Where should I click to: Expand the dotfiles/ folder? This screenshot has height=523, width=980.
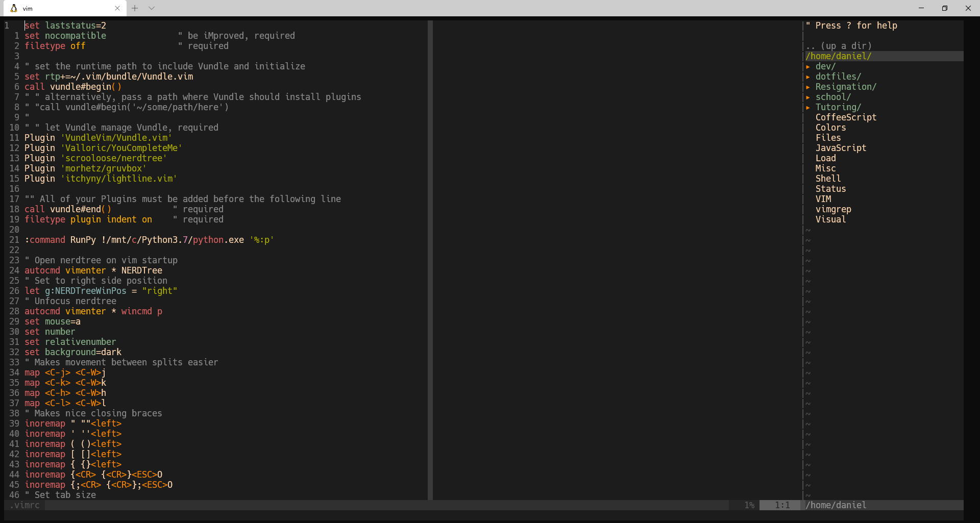[838, 77]
